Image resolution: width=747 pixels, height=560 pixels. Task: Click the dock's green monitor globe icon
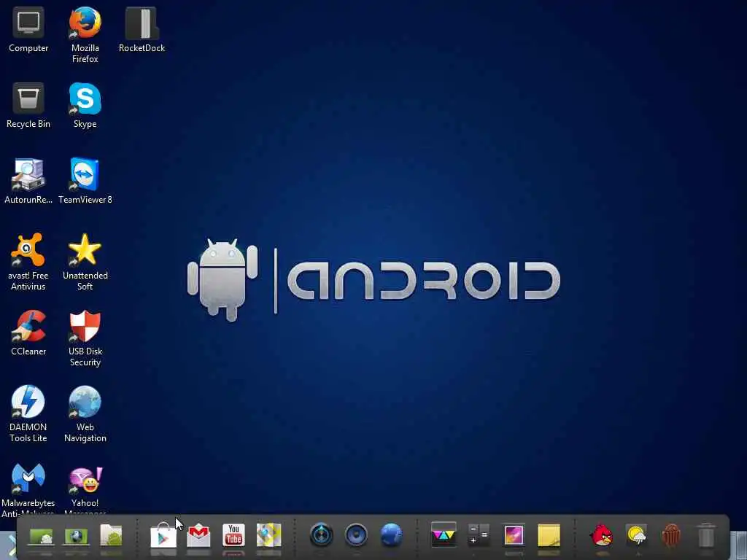point(76,536)
